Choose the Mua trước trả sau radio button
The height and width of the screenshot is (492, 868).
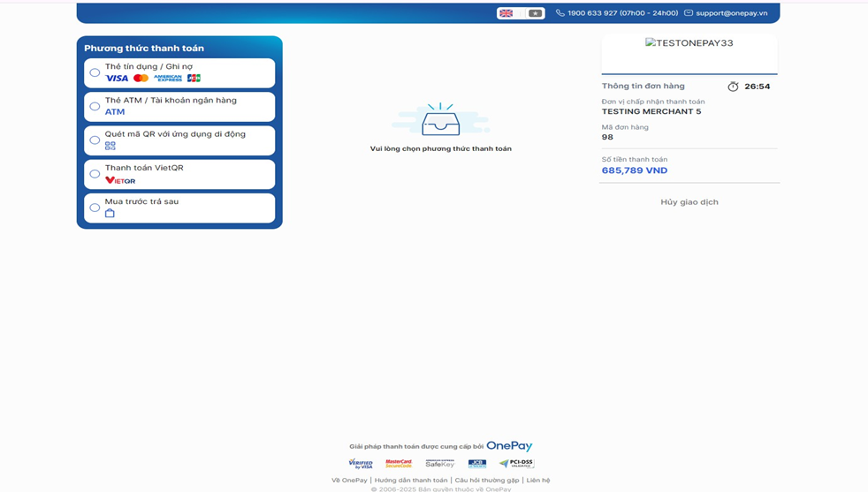pos(95,208)
